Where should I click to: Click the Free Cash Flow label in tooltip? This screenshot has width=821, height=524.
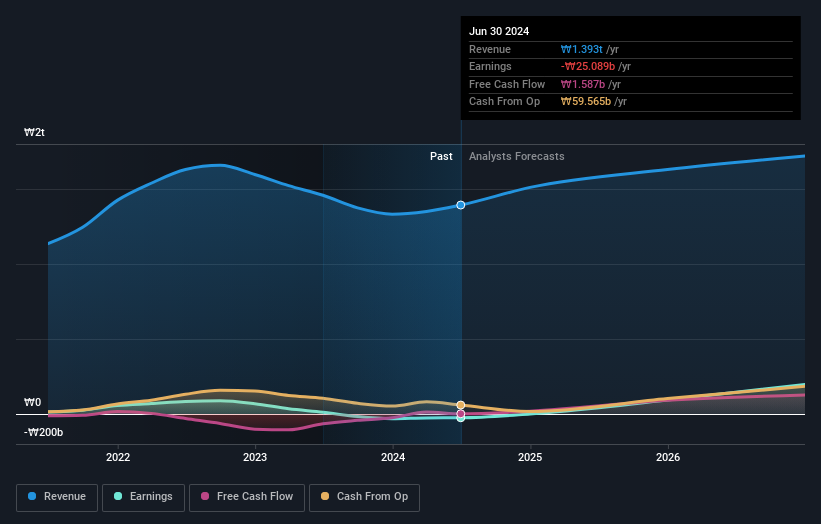(x=507, y=84)
